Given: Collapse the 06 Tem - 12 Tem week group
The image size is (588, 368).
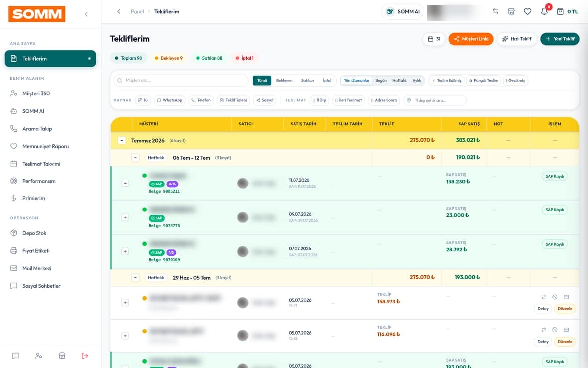Looking at the screenshot, I should pyautogui.click(x=135, y=158).
